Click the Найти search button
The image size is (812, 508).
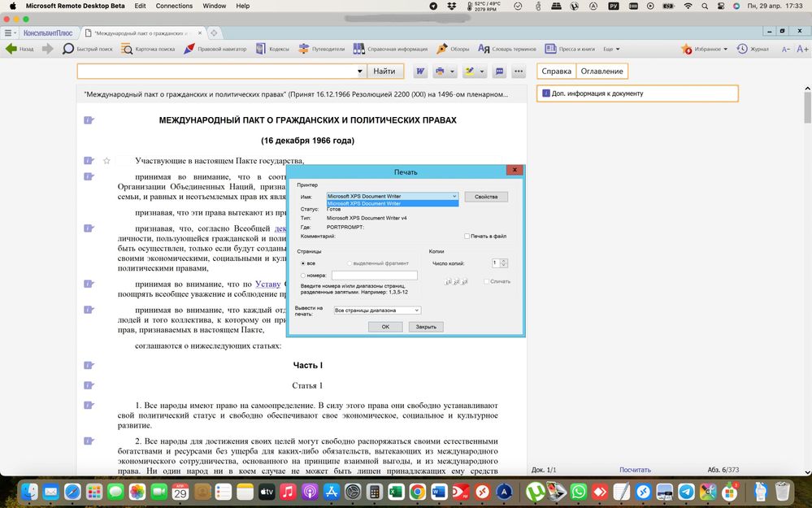click(x=384, y=72)
